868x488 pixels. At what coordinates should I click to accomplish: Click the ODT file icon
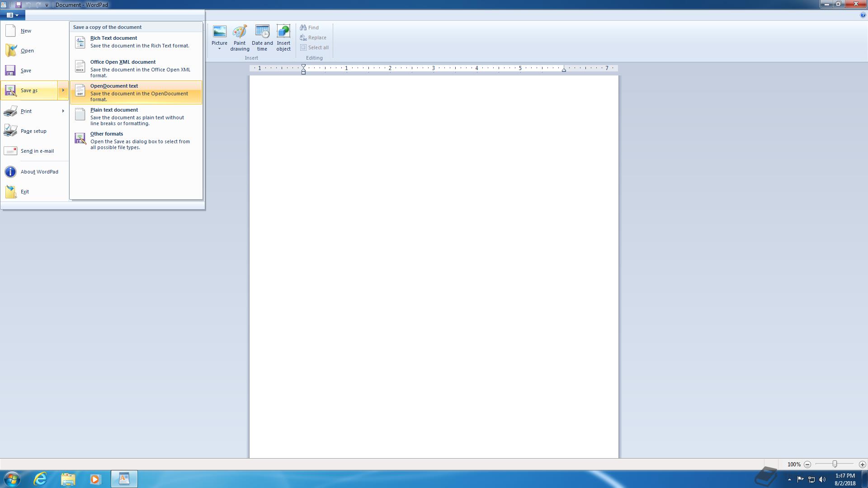pyautogui.click(x=80, y=90)
